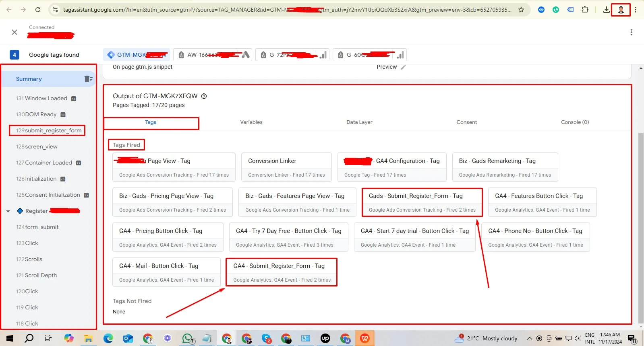Open GA4 - Phone No - Button Click card

[536, 237]
